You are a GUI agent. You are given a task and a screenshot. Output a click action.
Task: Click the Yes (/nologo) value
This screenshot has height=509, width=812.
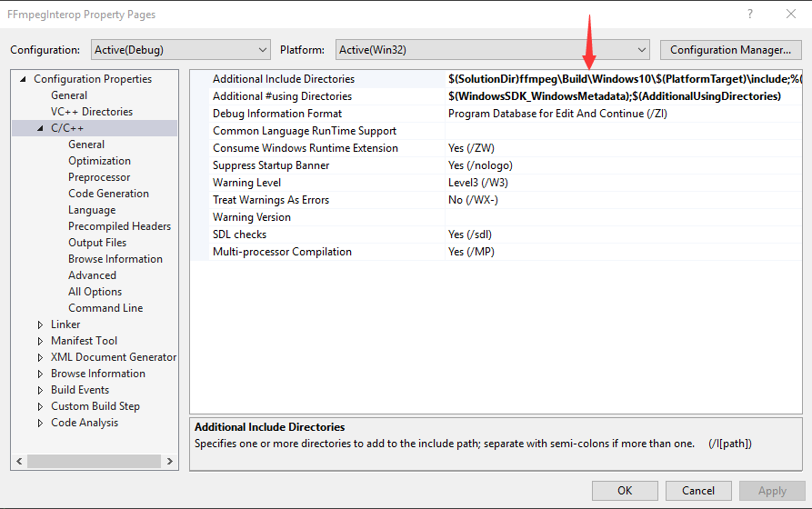click(481, 165)
